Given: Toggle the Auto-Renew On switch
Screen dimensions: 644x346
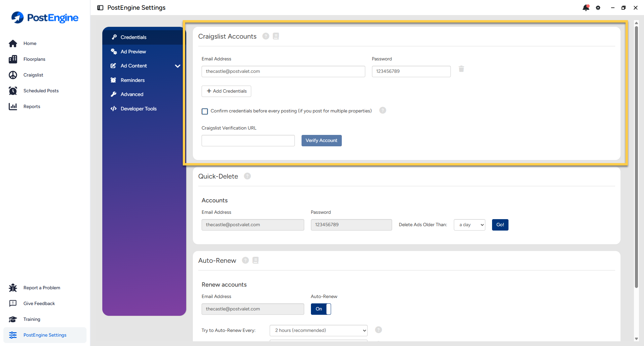Looking at the screenshot, I should coord(321,309).
